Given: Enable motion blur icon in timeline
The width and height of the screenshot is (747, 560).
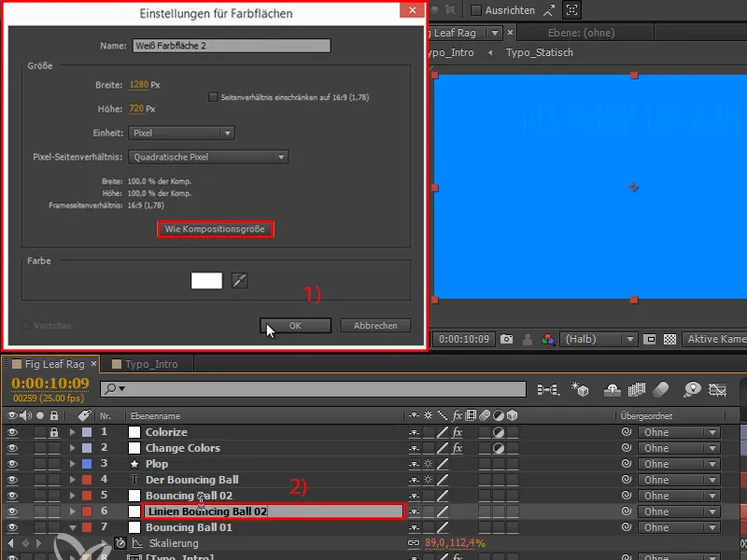Looking at the screenshot, I should coord(661,389).
